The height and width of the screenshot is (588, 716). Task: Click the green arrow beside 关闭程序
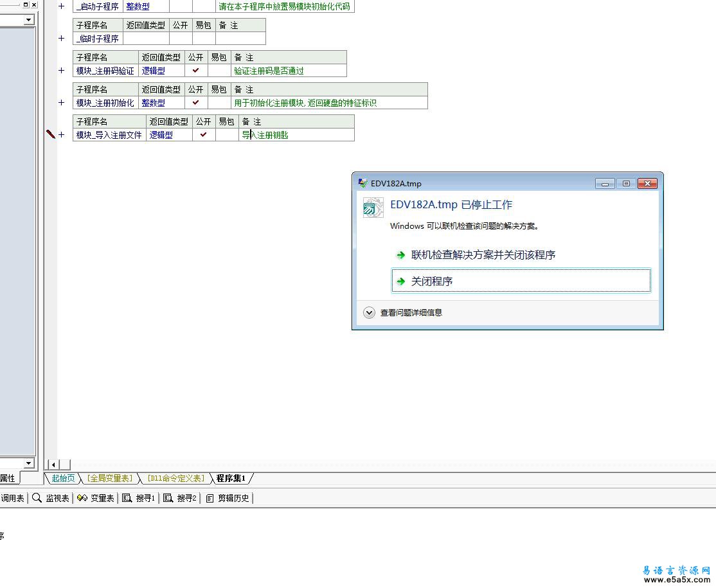click(400, 281)
